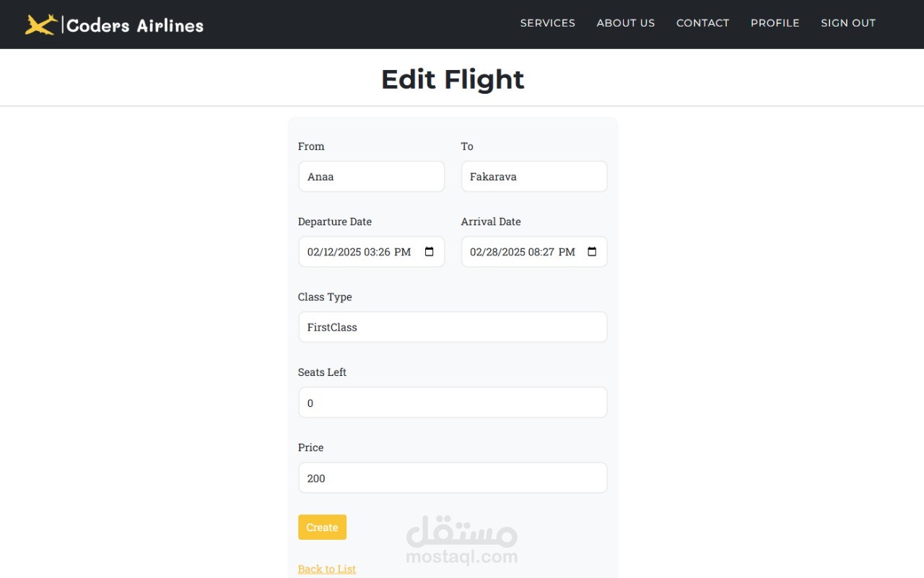Follow the Back to List link
The width and height of the screenshot is (924, 578).
point(327,569)
